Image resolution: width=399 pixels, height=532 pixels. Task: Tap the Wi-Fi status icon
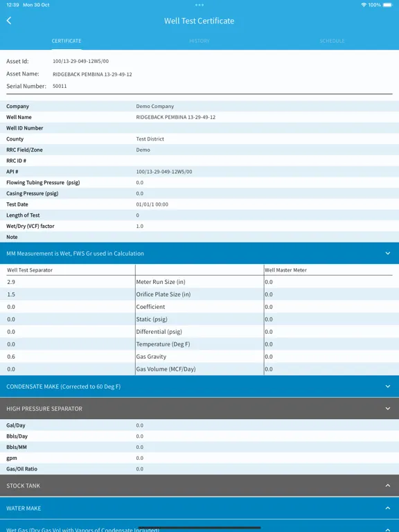[364, 5]
